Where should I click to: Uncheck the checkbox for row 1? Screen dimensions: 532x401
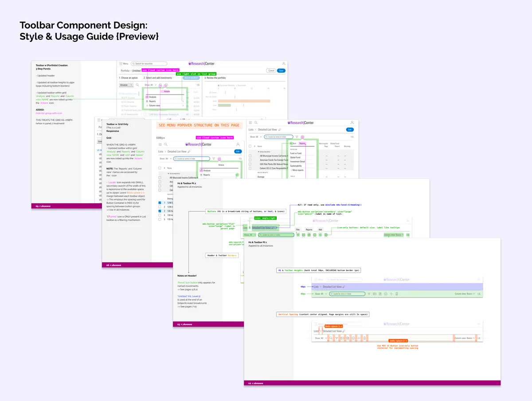pyautogui.click(x=160, y=203)
